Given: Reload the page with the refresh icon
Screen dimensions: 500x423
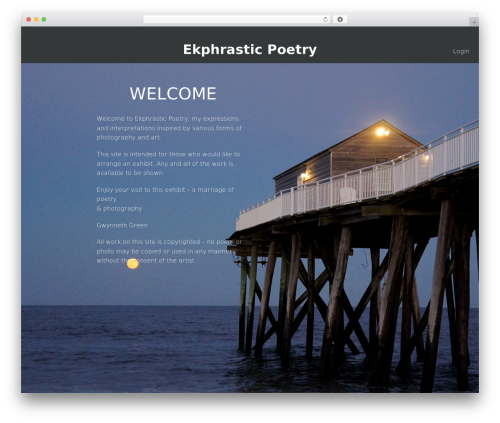Looking at the screenshot, I should click(x=325, y=19).
